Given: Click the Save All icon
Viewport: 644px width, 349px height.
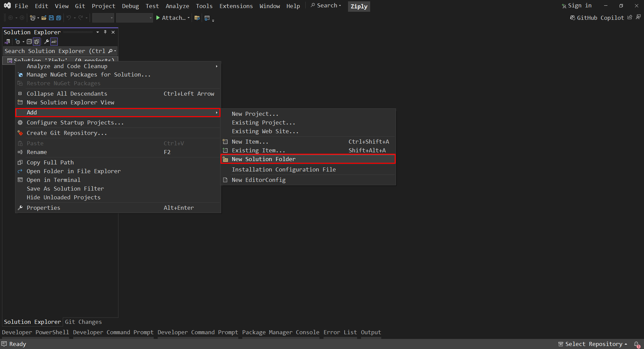Looking at the screenshot, I should click(x=59, y=18).
